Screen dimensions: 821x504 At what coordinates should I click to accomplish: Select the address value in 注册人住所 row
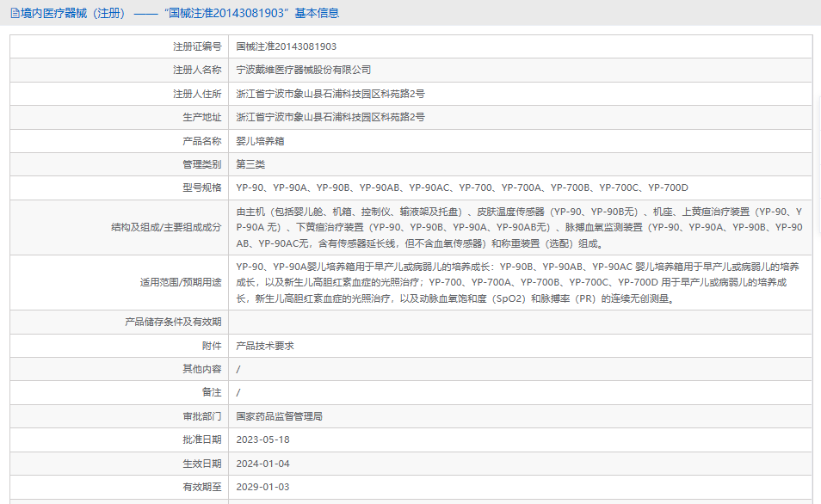pos(330,95)
